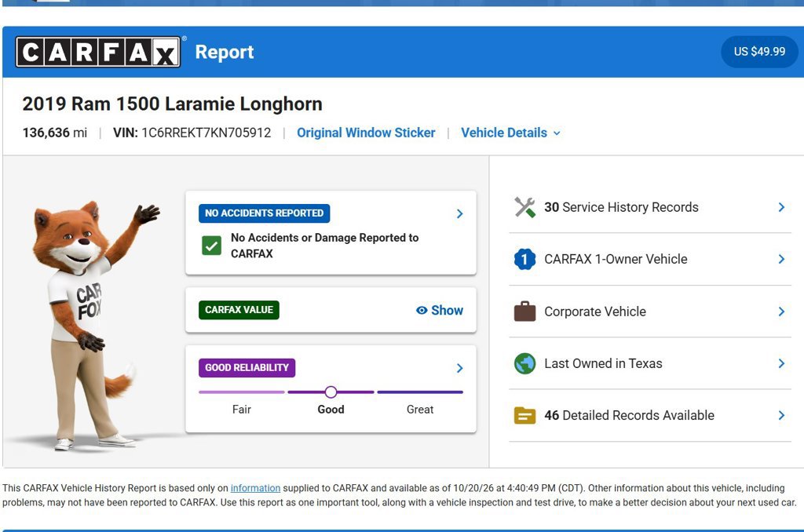Viewport: 804px width, 532px height.
Task: Click 'No Accidents or Damage Reported to CARFAX' text
Action: click(x=324, y=246)
